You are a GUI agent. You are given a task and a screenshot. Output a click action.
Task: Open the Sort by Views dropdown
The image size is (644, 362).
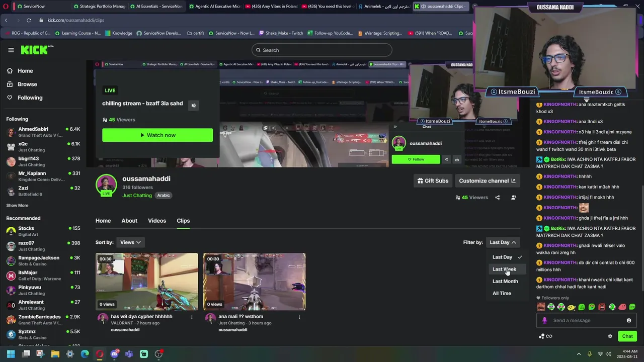pyautogui.click(x=130, y=242)
